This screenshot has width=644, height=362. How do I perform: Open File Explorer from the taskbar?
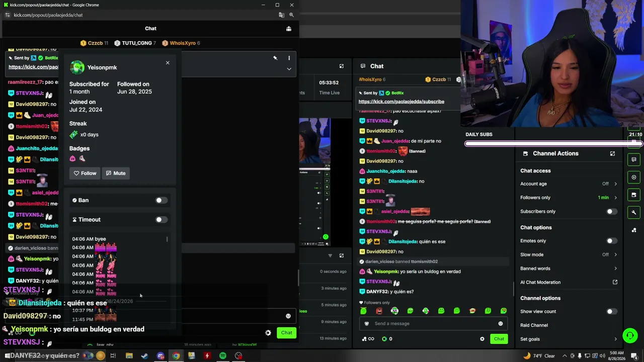pos(129,356)
